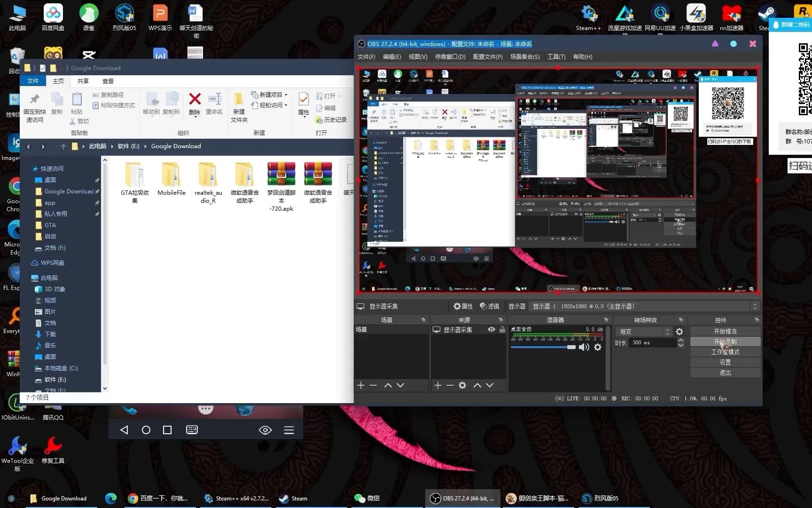The image size is (812, 508).
Task: Open 显示器 1: 1920x1080 display dropdown
Action: click(x=644, y=306)
